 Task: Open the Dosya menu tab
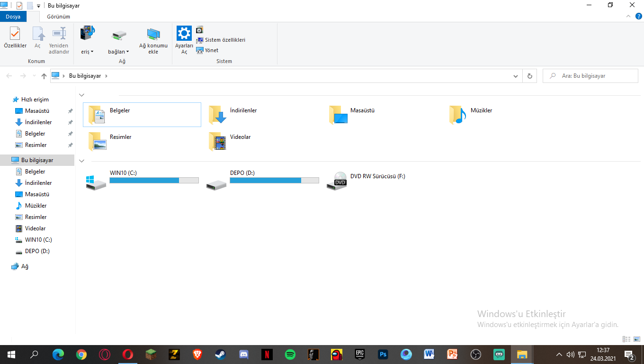point(13,17)
